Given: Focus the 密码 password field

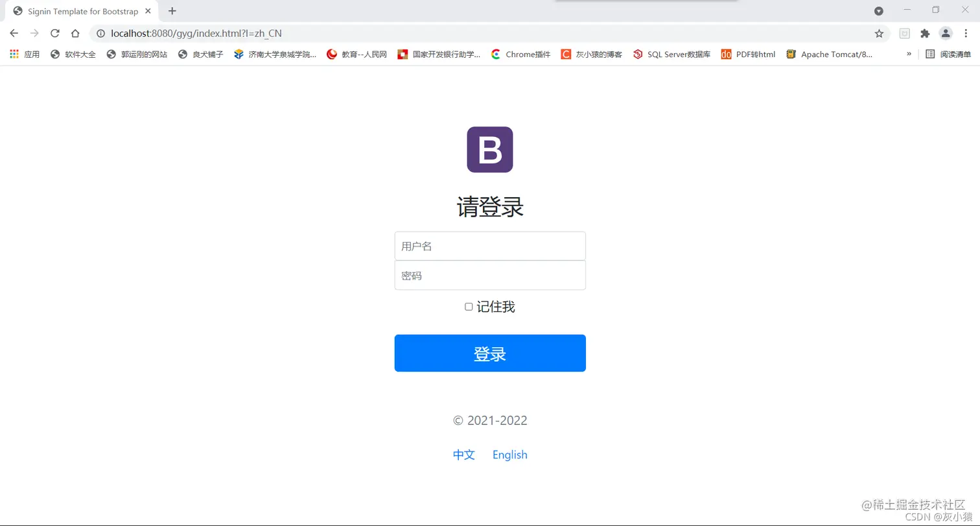Looking at the screenshot, I should 490,276.
